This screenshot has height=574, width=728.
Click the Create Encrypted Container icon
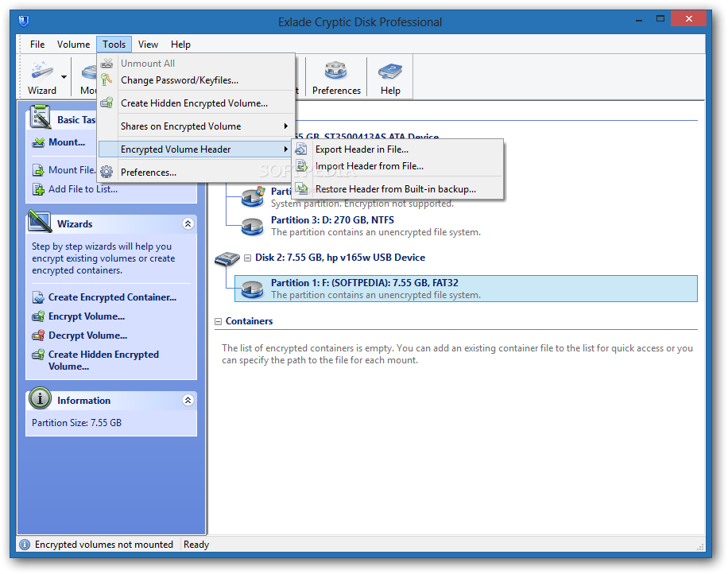point(38,297)
